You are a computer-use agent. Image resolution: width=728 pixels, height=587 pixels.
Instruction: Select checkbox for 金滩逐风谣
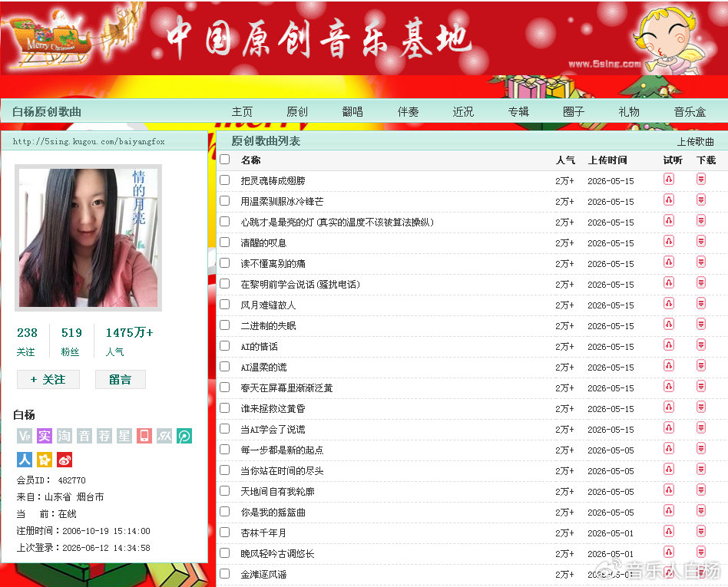225,573
